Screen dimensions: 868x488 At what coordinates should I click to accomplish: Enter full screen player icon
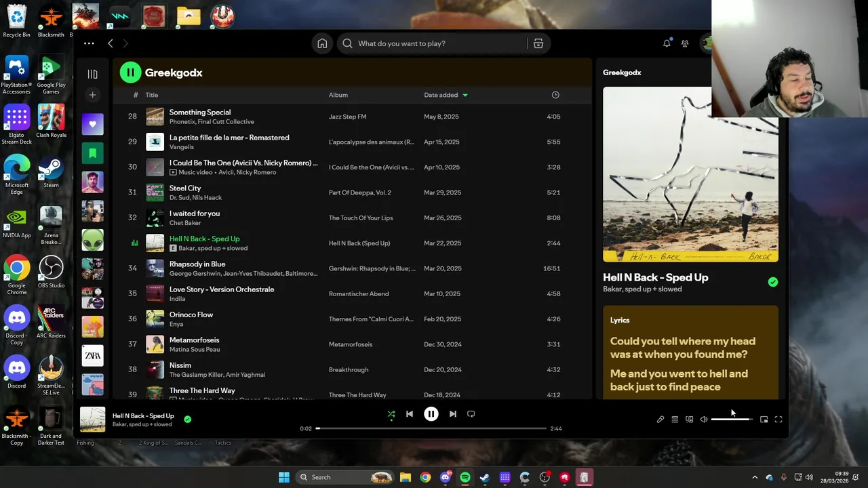point(778,420)
